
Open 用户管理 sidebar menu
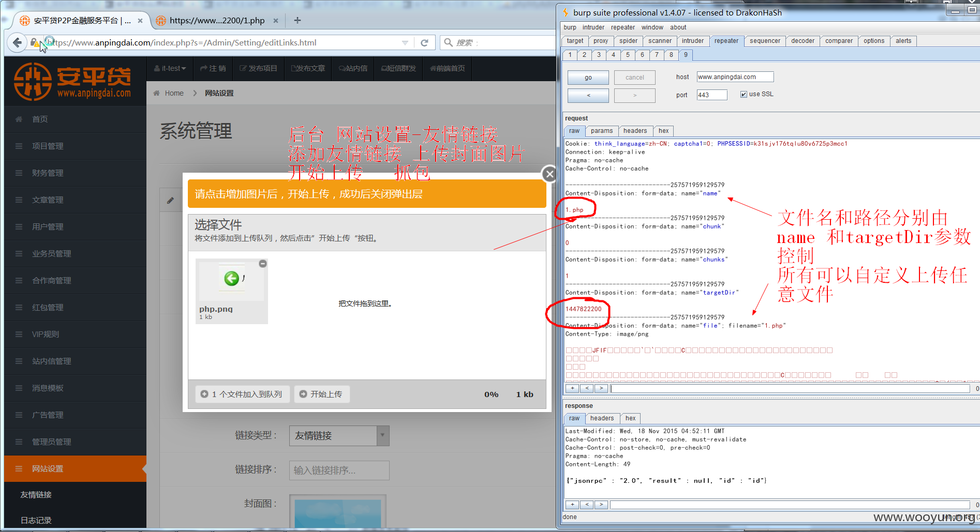click(x=75, y=226)
